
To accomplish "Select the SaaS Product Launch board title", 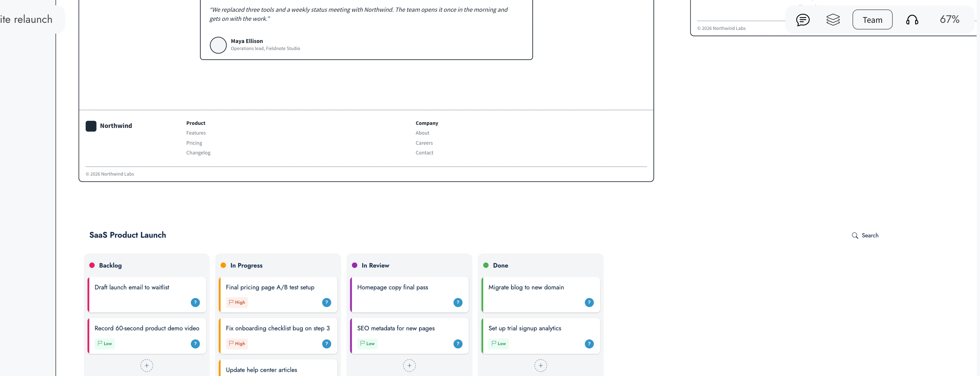I will 128,235.
